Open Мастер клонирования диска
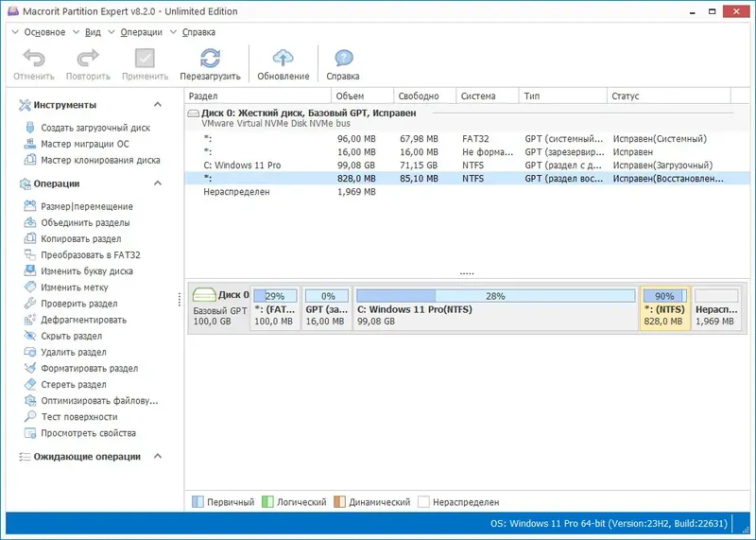The image size is (756, 540). [x=100, y=160]
